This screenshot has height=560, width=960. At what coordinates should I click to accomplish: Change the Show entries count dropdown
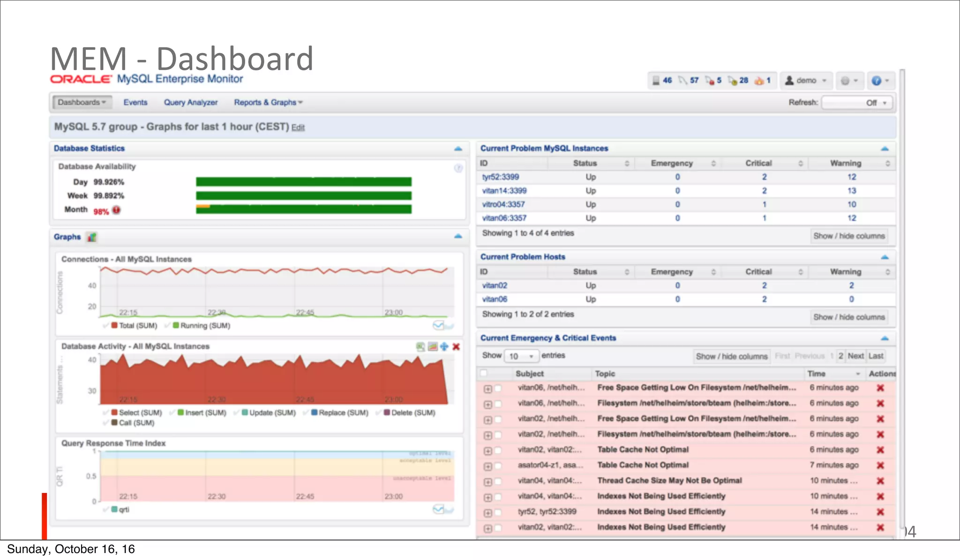521,356
